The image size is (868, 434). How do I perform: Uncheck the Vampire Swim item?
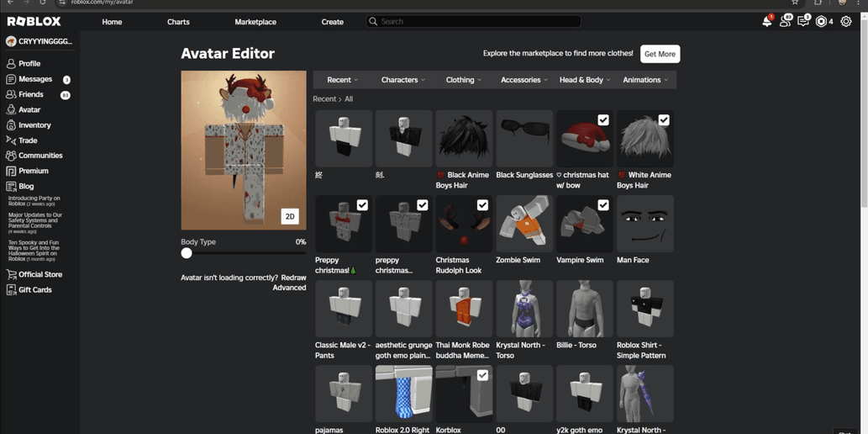(603, 205)
